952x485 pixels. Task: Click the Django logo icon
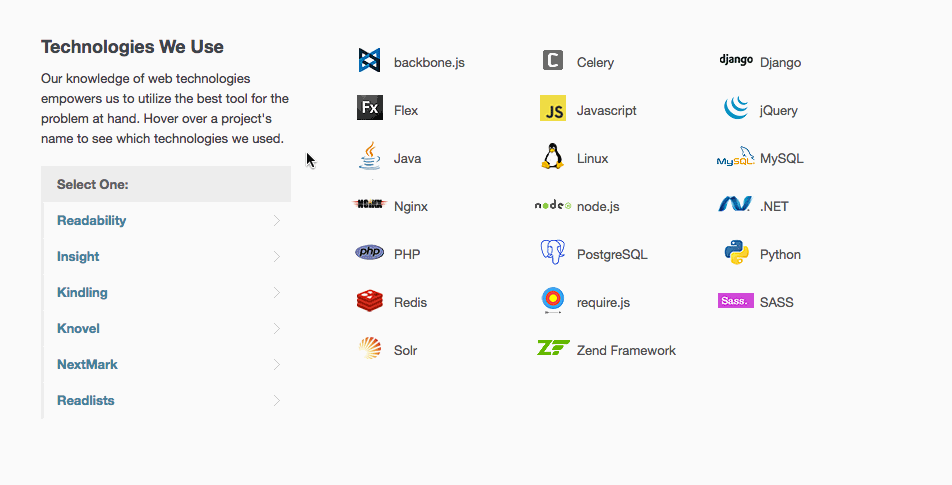[x=736, y=59]
